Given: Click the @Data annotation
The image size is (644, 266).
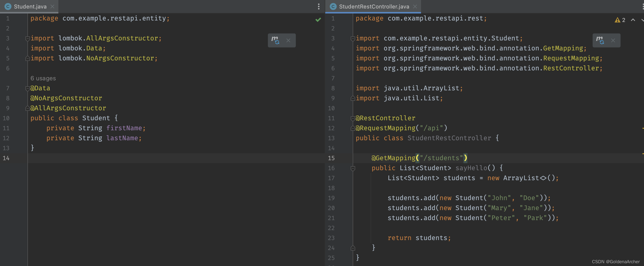Looking at the screenshot, I should coord(40,88).
